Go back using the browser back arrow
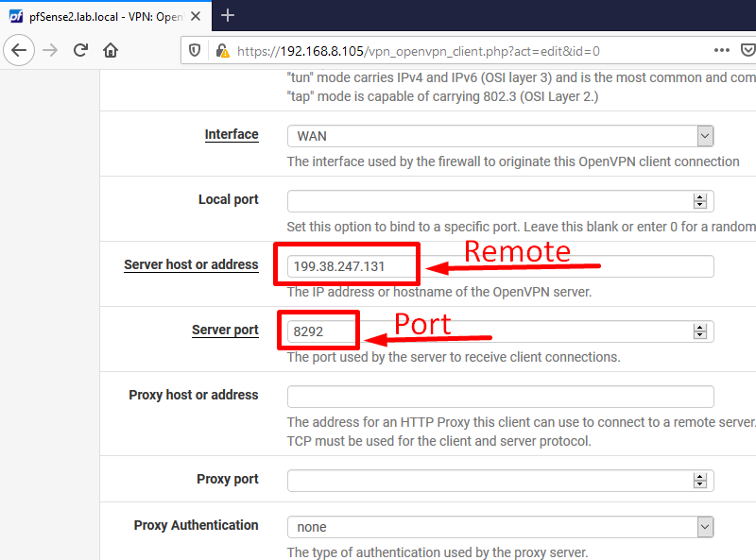756x560 pixels. 19,50
